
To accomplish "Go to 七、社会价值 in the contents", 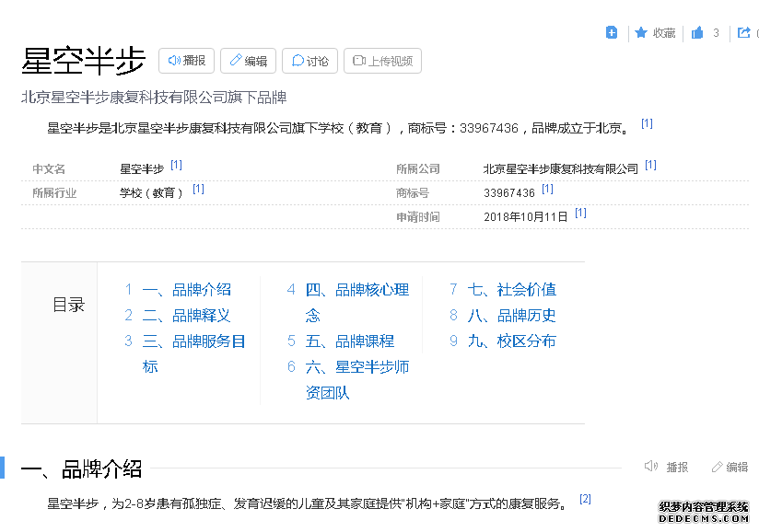I will pos(512,290).
